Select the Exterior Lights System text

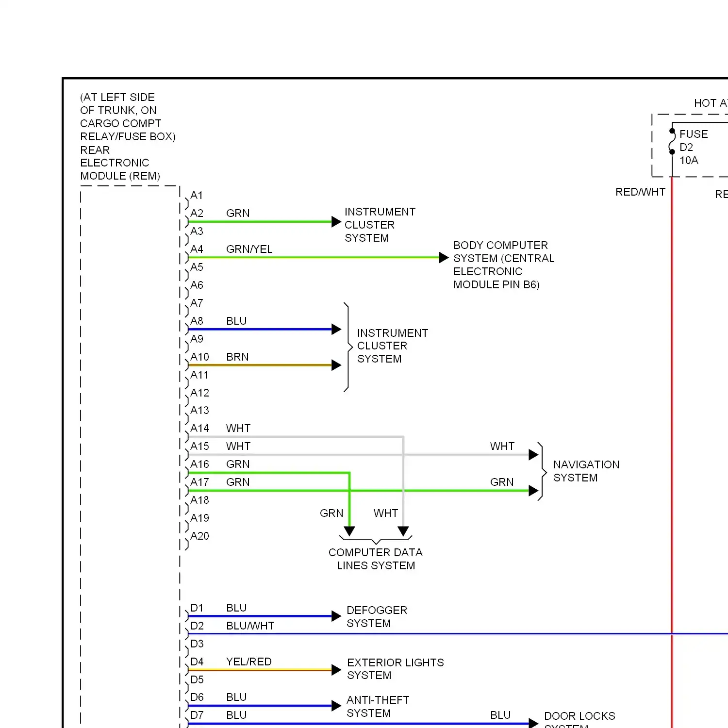point(396,669)
